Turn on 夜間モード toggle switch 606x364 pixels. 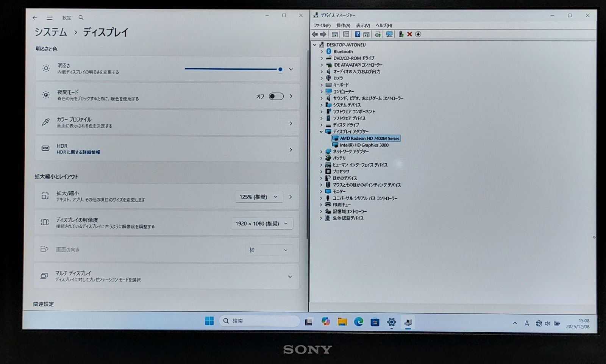click(276, 96)
